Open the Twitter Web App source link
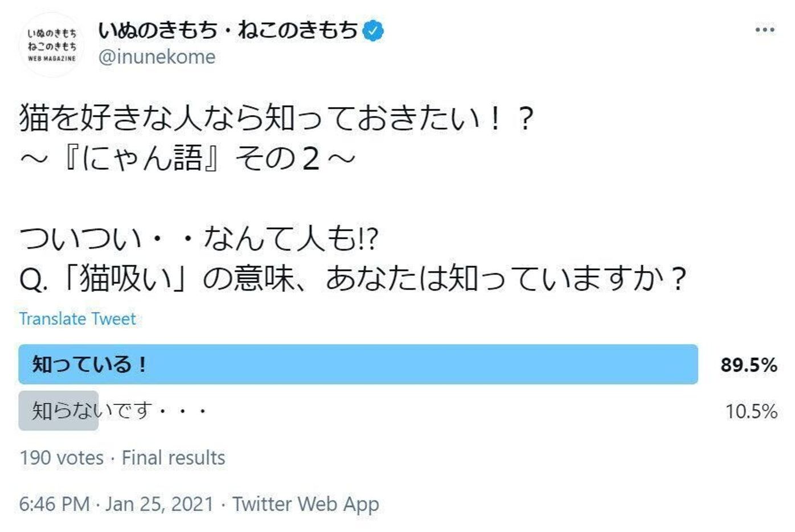 pyautogui.click(x=305, y=504)
